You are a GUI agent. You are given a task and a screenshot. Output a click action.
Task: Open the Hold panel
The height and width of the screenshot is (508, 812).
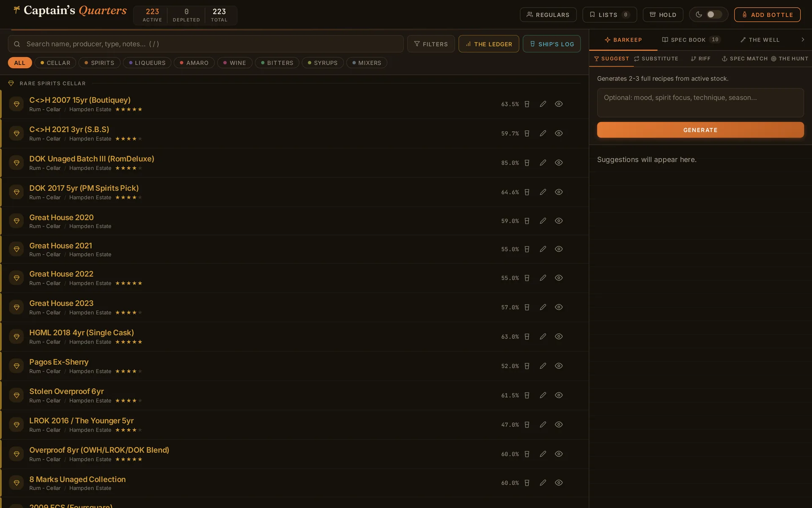pyautogui.click(x=663, y=15)
